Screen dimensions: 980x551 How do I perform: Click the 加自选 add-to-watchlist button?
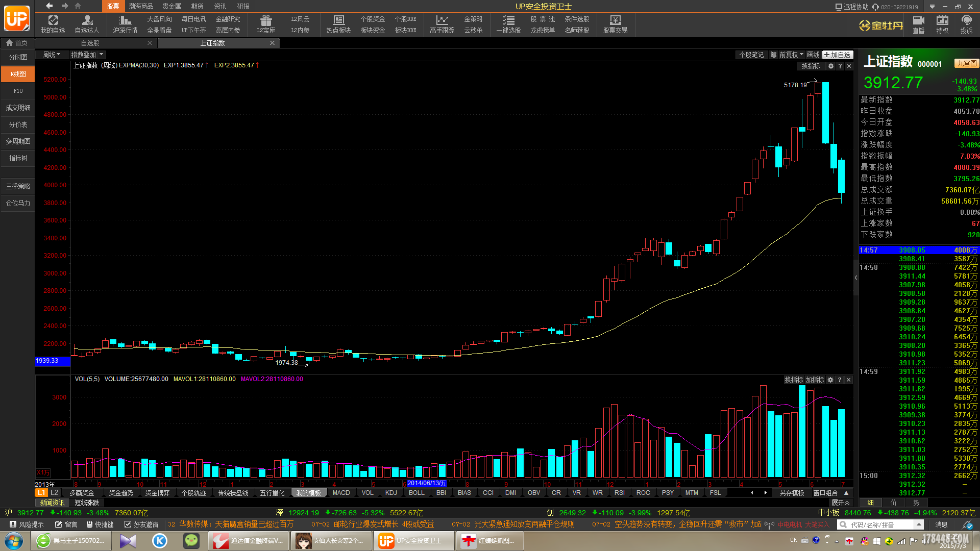[x=837, y=55]
